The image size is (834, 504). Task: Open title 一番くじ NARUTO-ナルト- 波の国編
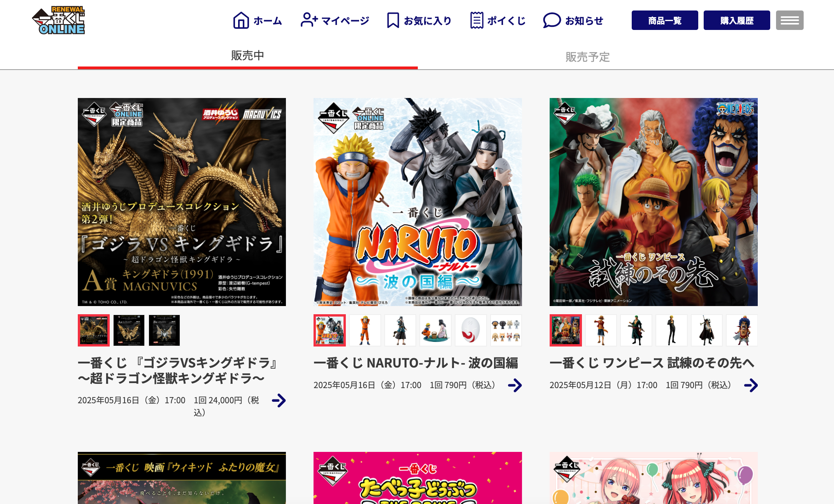tap(416, 363)
